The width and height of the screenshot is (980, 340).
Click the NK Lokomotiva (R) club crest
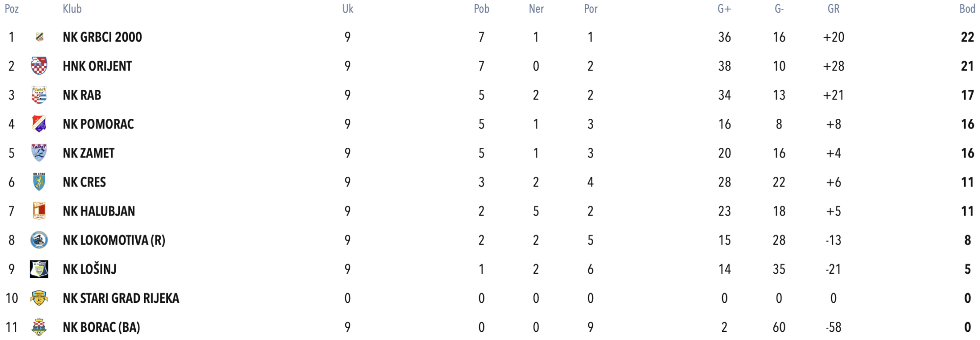coord(39,240)
